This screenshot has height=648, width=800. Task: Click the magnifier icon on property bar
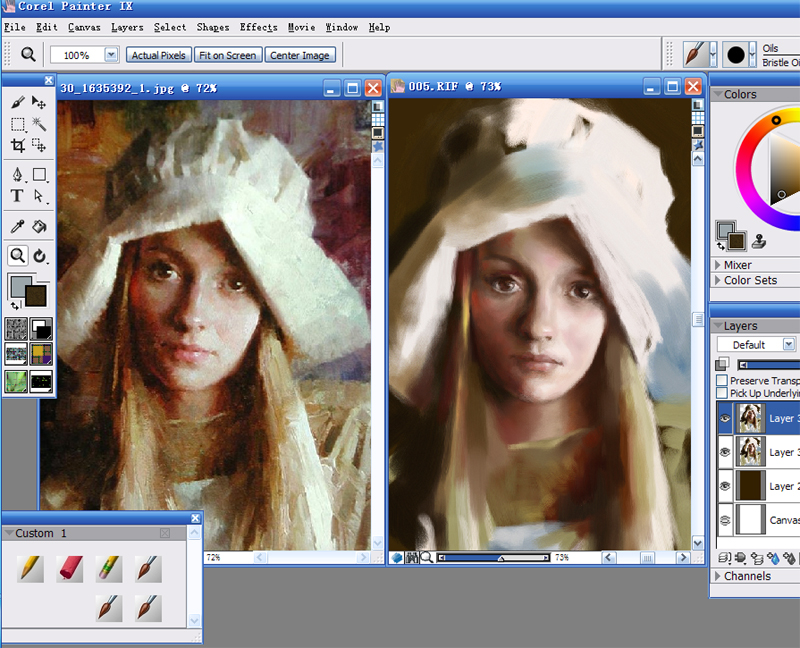(x=28, y=54)
